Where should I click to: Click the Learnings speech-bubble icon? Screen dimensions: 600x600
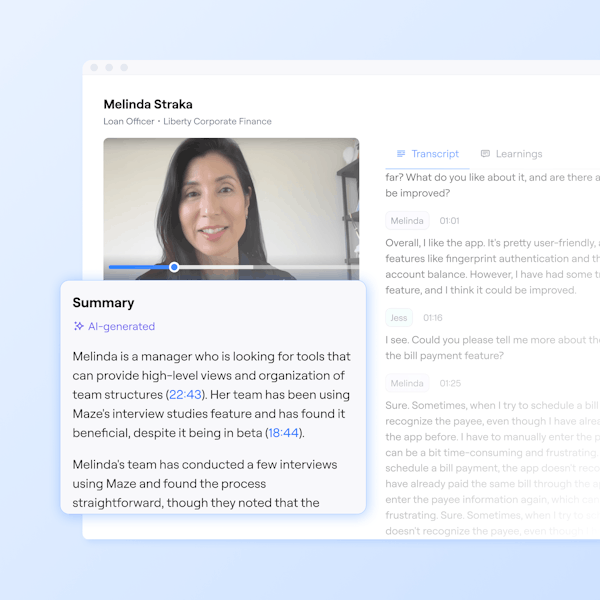[x=485, y=154]
